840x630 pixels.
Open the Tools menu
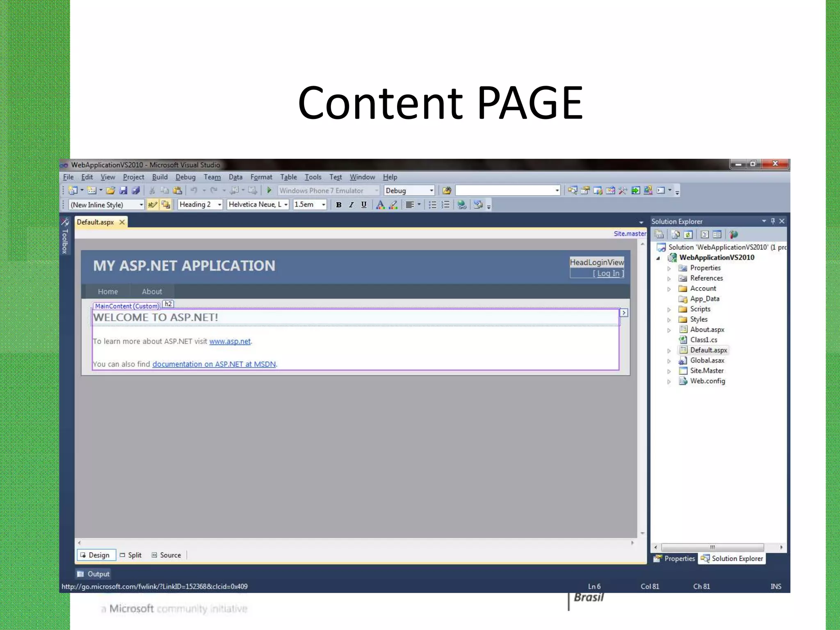coord(313,177)
